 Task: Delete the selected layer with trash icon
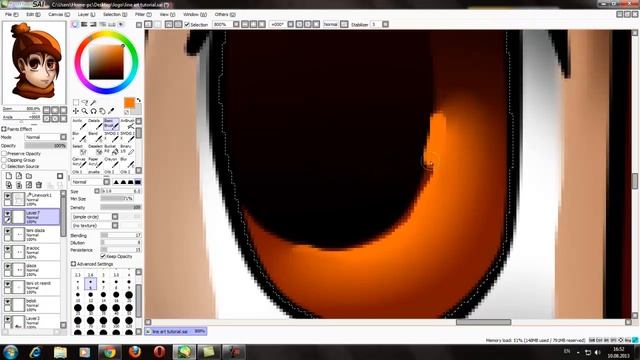coord(39,185)
